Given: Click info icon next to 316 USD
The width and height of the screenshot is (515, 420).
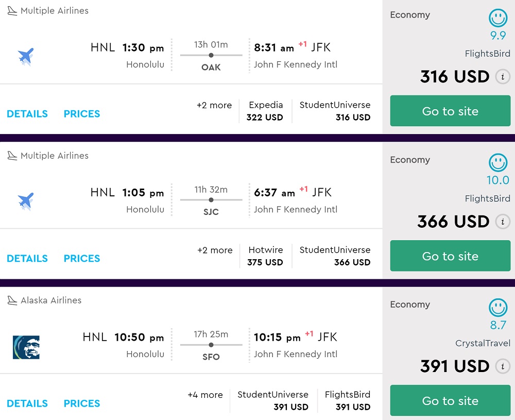Looking at the screenshot, I should pyautogui.click(x=503, y=77).
